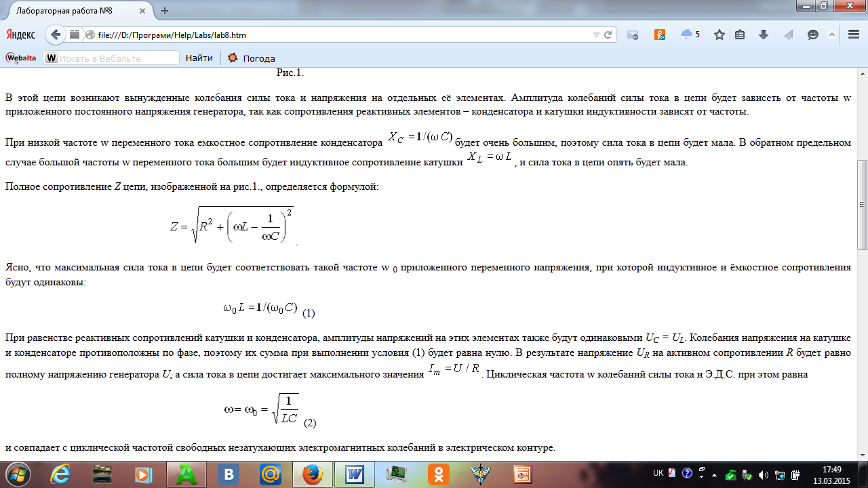Open the Windows Start button
Screen dimensions: 868x488
coord(18,474)
